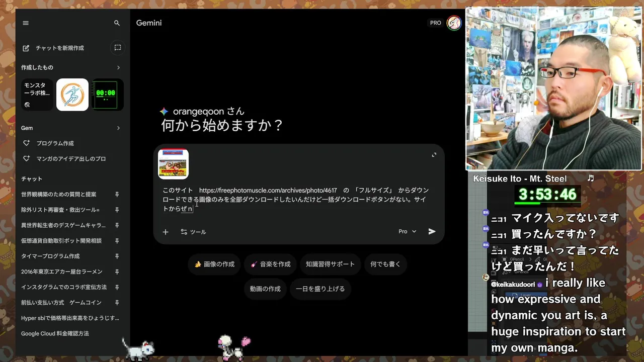Click the new chat pencil icon
This screenshot has width=644, height=362.
26,48
